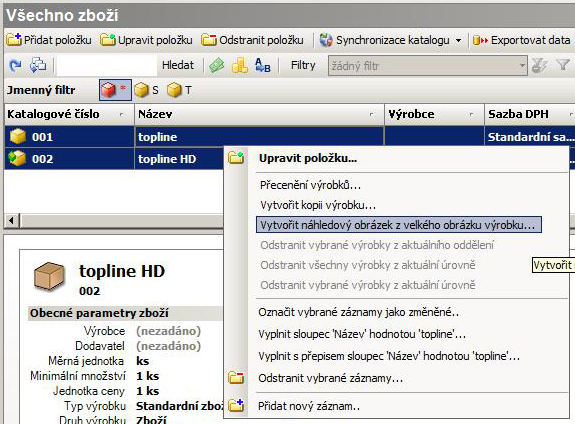The image size is (575, 424).
Task: Click the Jednotka ceny '1 ks' value
Action: coord(147,391)
